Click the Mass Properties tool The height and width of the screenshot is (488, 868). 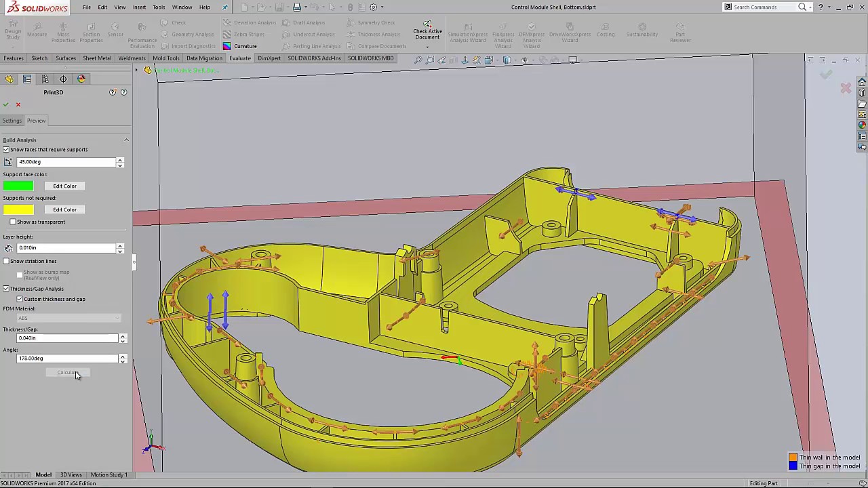click(63, 32)
